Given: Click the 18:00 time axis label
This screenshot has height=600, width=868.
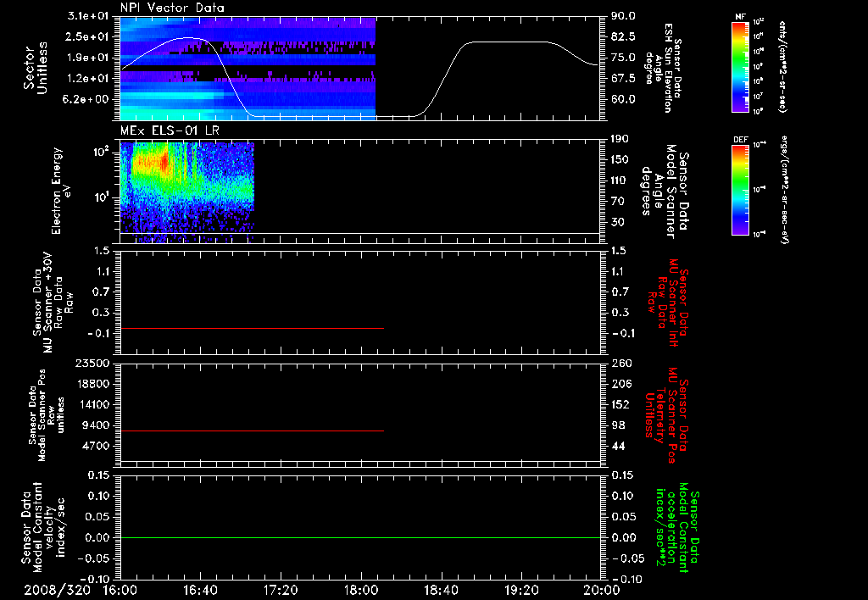Looking at the screenshot, I should point(361,590).
